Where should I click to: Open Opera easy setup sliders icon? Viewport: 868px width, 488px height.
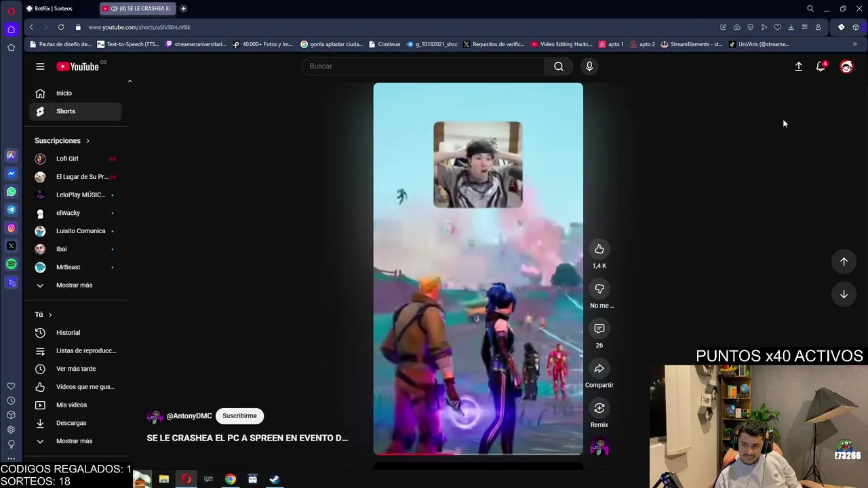point(804,27)
